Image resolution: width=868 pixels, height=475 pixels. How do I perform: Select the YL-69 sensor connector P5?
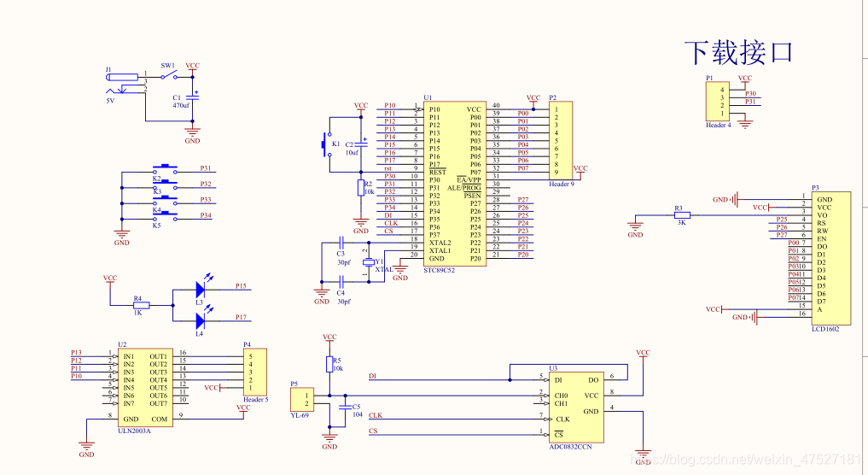click(x=302, y=399)
